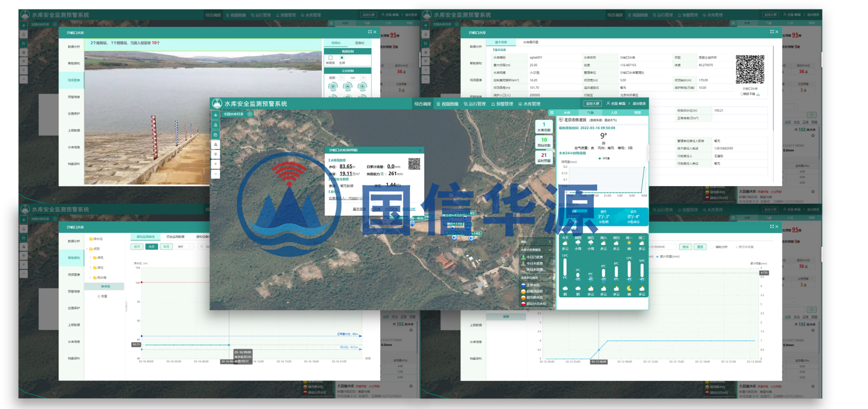Click the panel menu icon left of 水库 tab
This screenshot has width=868, height=409.
click(x=552, y=112)
